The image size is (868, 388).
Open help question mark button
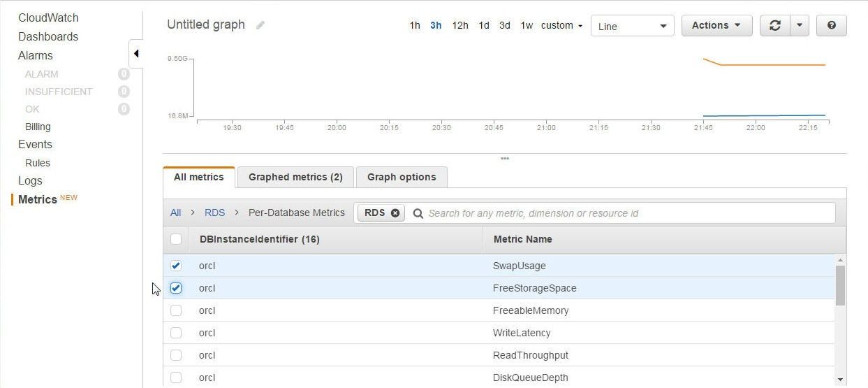(x=831, y=25)
